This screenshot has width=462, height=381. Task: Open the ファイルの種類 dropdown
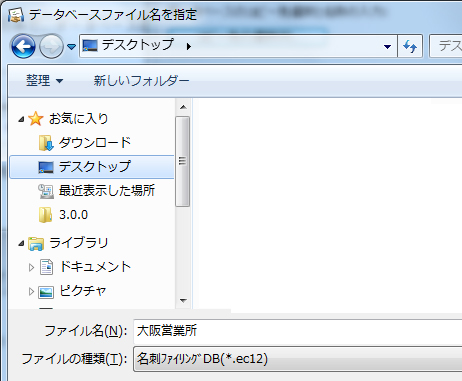297,359
